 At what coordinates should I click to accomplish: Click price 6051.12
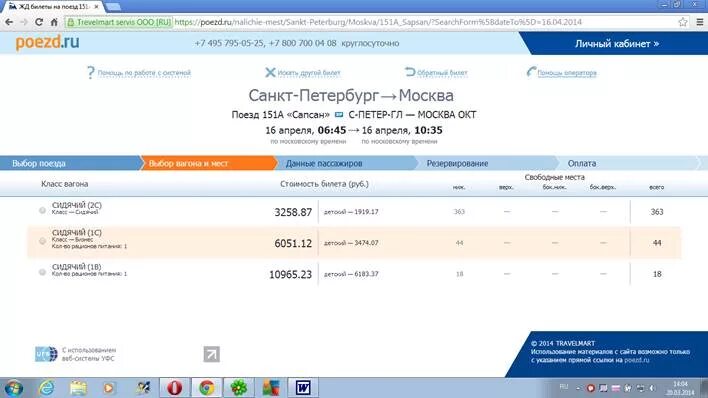293,243
